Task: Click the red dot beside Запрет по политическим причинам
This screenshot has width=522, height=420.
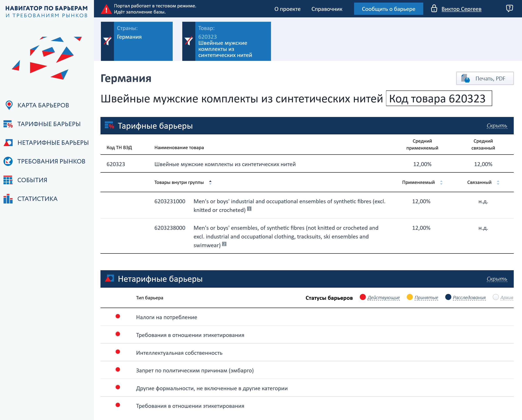Action: (118, 369)
